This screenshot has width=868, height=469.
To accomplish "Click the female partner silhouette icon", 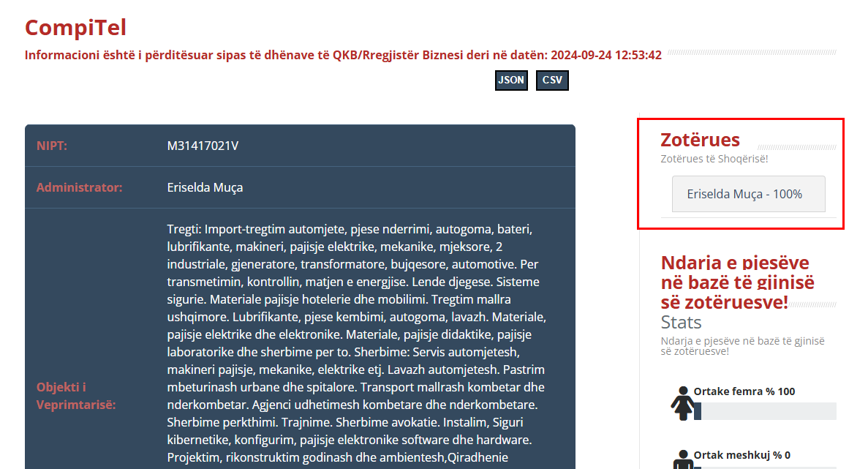I will tap(682, 403).
